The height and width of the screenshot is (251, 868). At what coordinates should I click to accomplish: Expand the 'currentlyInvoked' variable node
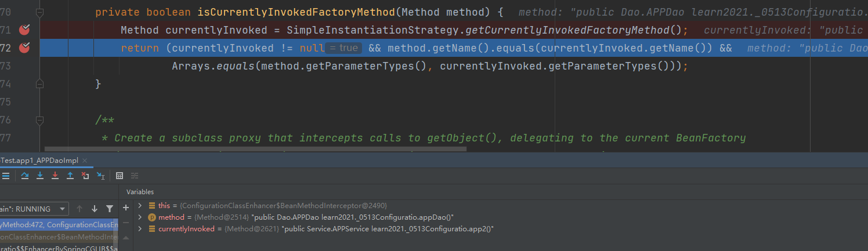tap(140, 229)
